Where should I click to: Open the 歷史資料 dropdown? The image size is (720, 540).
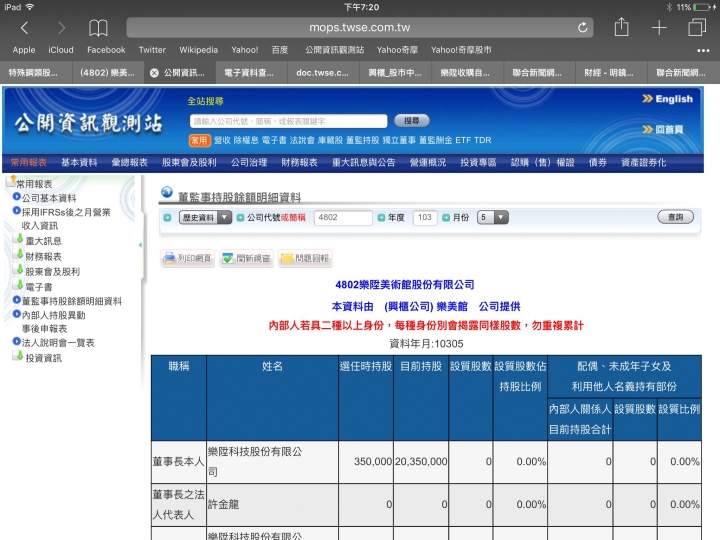point(204,217)
